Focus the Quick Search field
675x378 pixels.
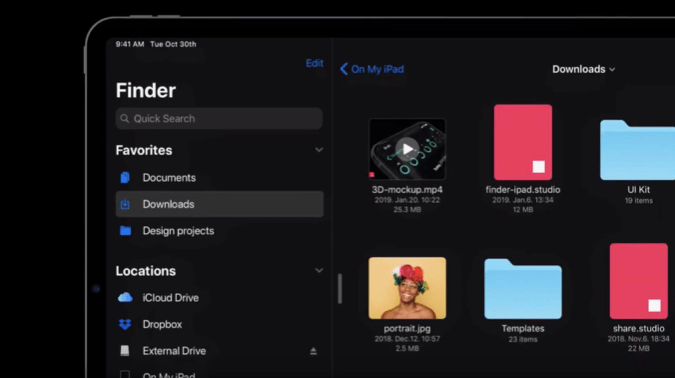pos(219,118)
